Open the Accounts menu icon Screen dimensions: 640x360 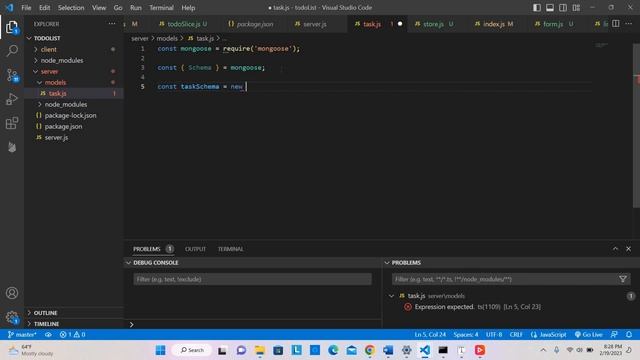(x=12, y=293)
